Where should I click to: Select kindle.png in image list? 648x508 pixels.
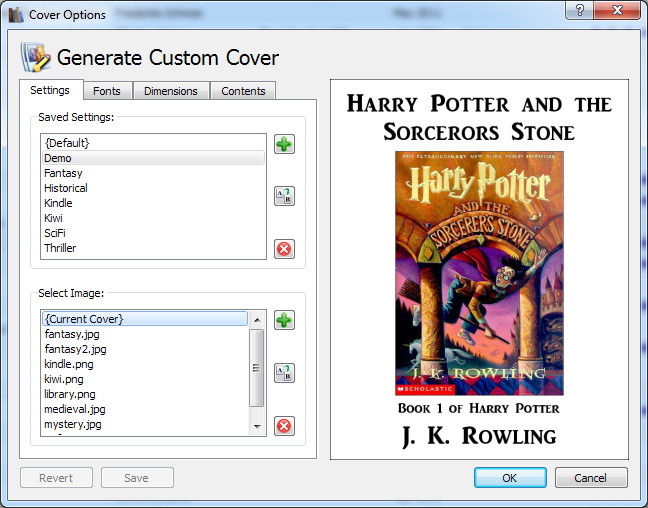tap(145, 364)
